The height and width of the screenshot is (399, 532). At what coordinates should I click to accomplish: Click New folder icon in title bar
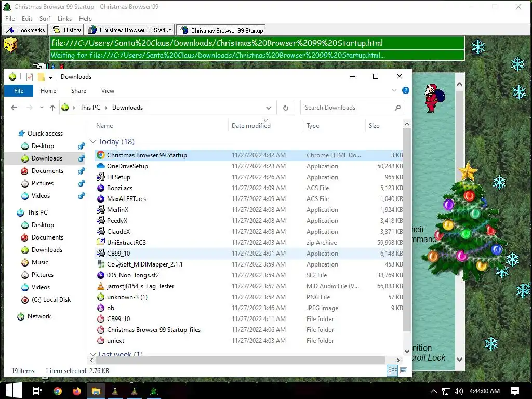41,77
